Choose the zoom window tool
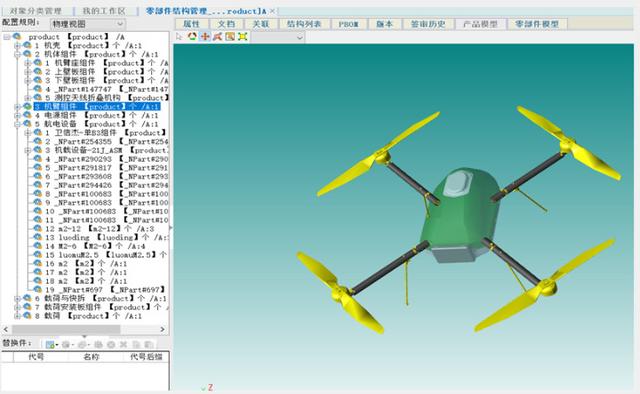The height and width of the screenshot is (394, 640). pos(230,37)
